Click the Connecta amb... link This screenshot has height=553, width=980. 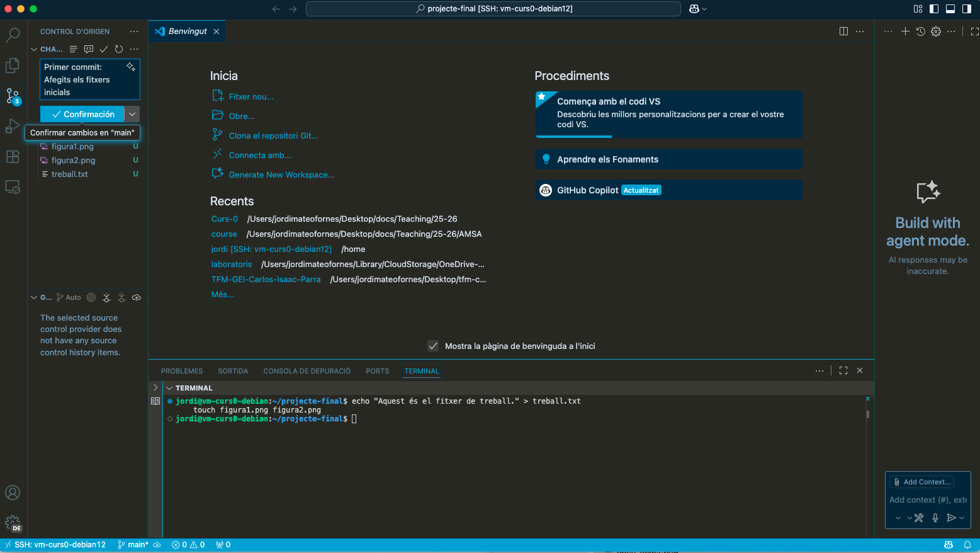coord(260,155)
